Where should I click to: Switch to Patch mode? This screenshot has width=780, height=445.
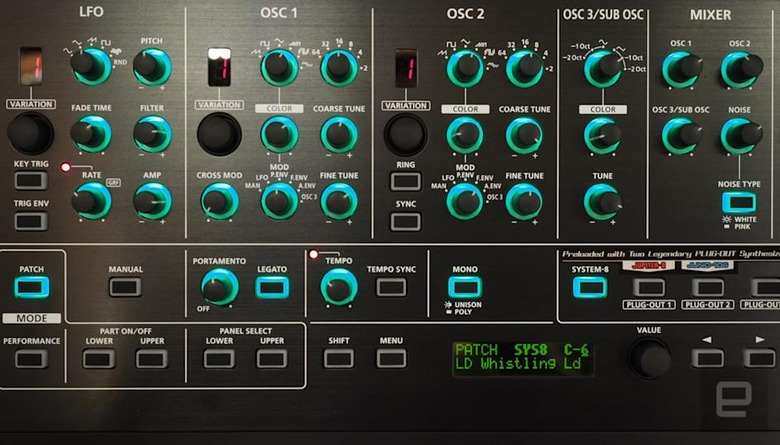(x=31, y=287)
